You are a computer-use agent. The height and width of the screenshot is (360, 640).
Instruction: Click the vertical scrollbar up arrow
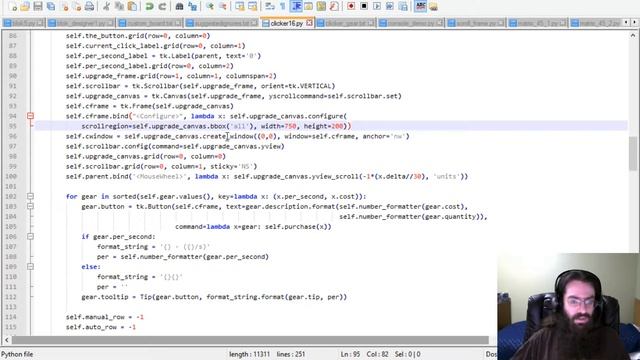click(x=633, y=36)
